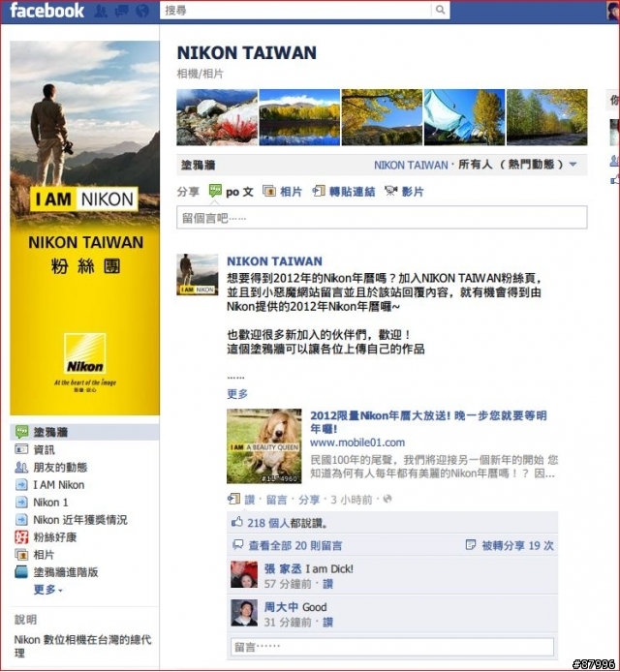Expand post text with 更多 link
The height and width of the screenshot is (672, 620).
tap(237, 393)
